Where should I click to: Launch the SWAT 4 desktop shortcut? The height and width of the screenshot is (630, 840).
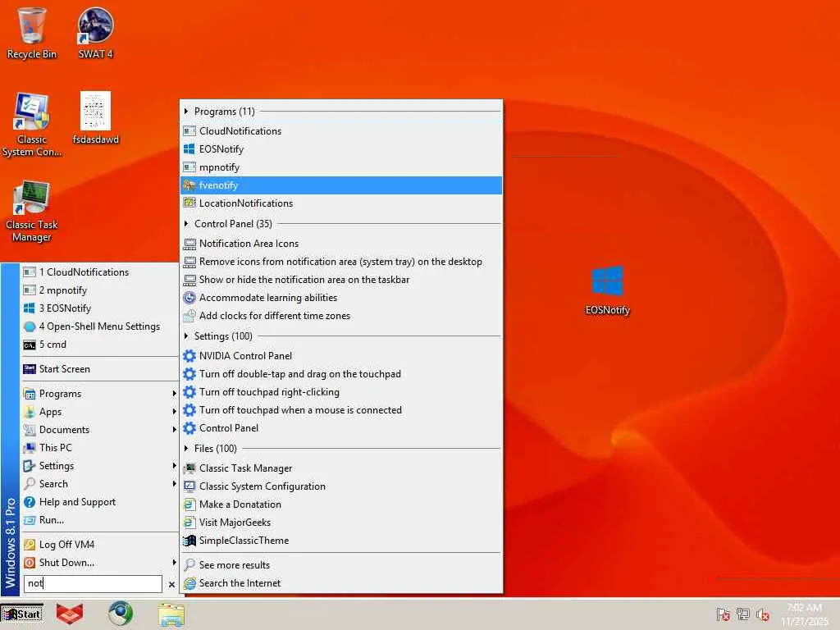(95, 32)
